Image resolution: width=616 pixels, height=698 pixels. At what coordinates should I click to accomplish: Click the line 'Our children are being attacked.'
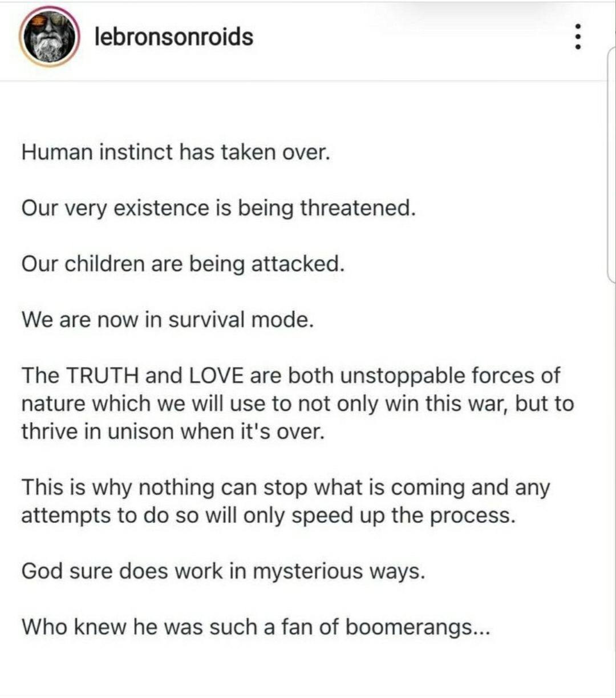coord(183,264)
